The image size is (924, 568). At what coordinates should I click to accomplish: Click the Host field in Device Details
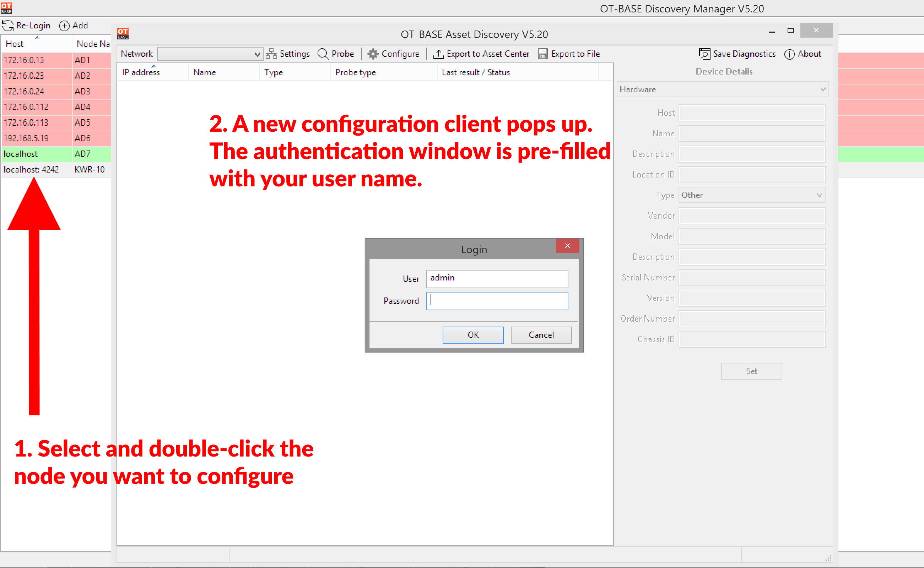click(x=752, y=113)
